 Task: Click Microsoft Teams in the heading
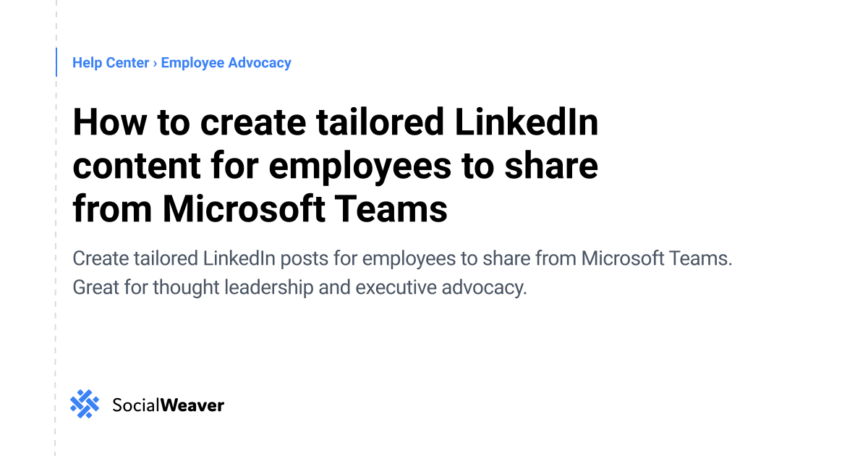pos(305,209)
